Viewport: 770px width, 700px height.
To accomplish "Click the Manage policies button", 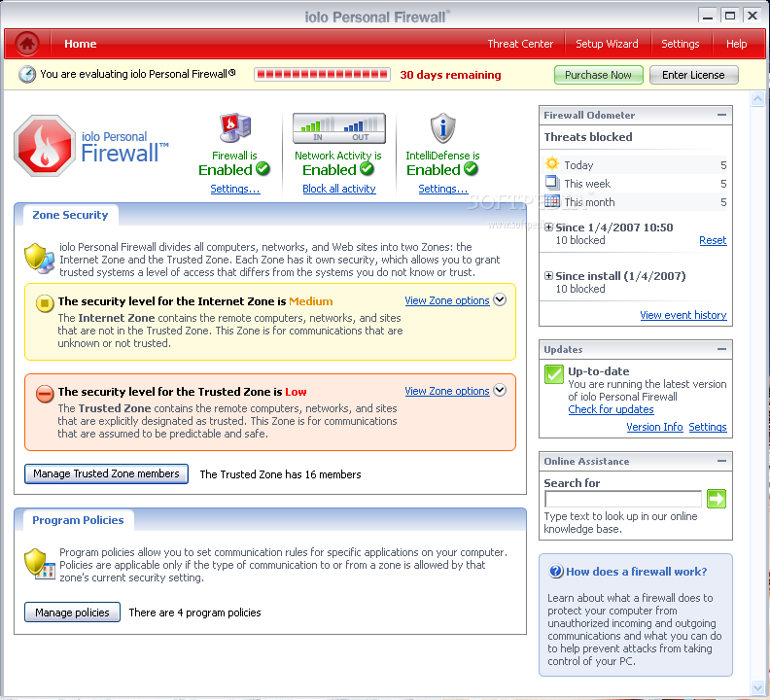I will pyautogui.click(x=72, y=612).
